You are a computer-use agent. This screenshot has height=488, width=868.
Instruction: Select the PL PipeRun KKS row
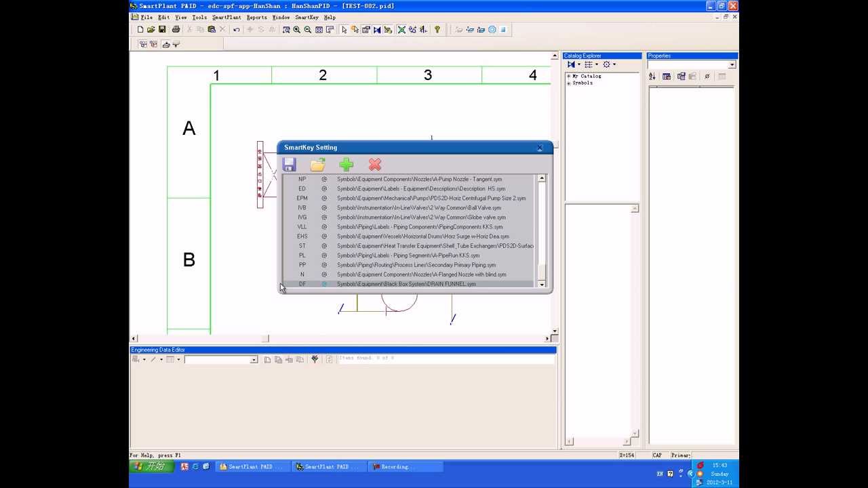(408, 255)
